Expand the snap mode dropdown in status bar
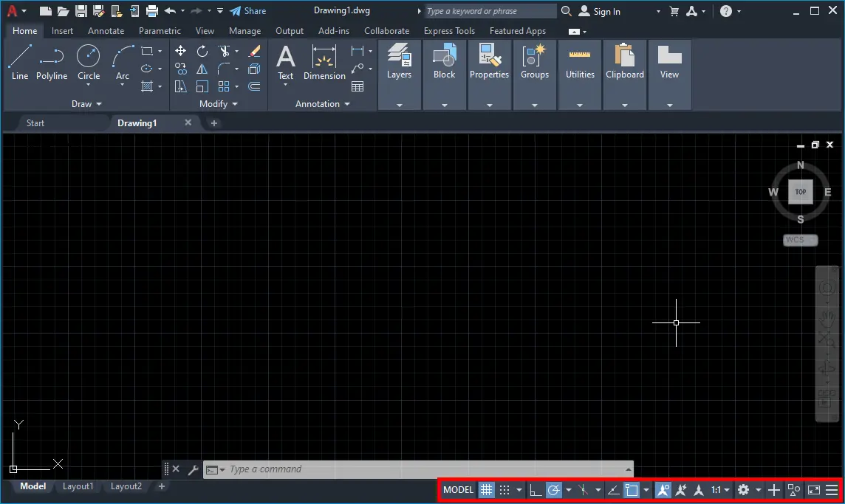Viewport: 845px width, 504px height. (x=519, y=489)
